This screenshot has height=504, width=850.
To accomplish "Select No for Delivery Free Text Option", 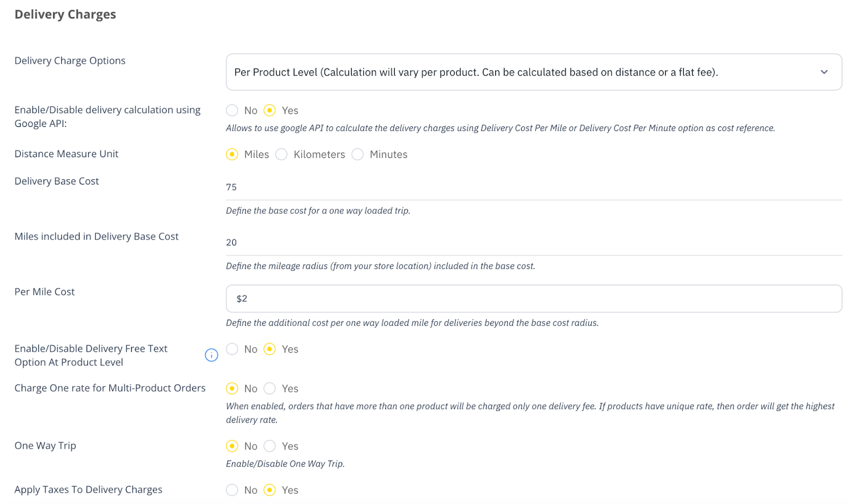I will point(232,349).
